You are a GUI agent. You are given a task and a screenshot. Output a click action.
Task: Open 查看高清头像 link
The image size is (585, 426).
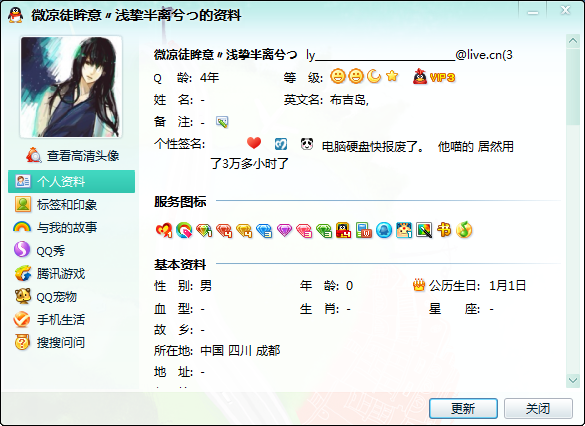pos(73,156)
